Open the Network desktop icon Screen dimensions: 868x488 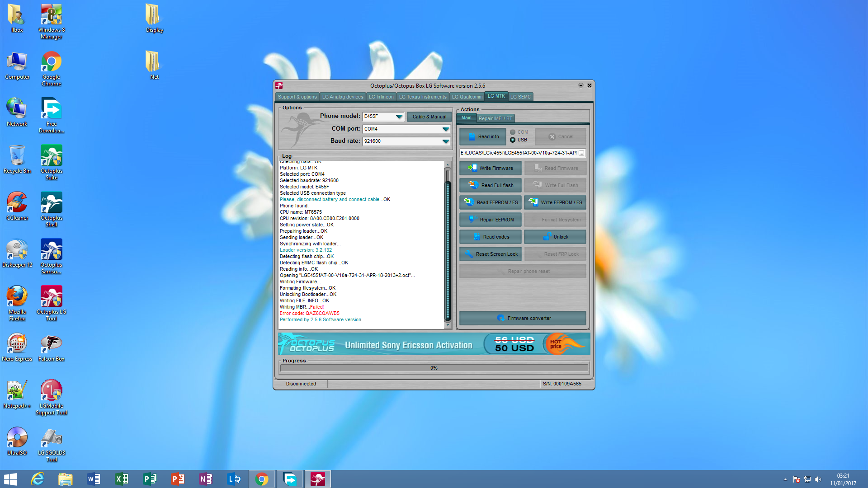coord(17,112)
